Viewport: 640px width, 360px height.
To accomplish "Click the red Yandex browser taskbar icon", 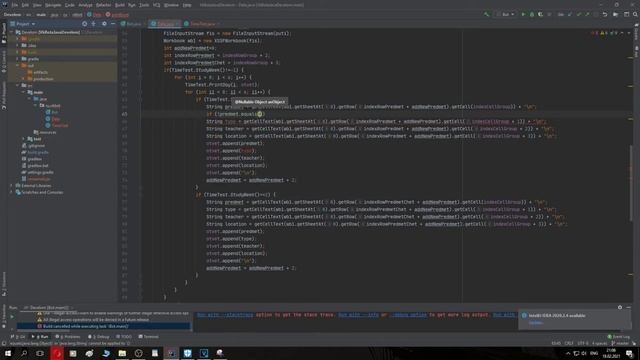I will 57,353.
